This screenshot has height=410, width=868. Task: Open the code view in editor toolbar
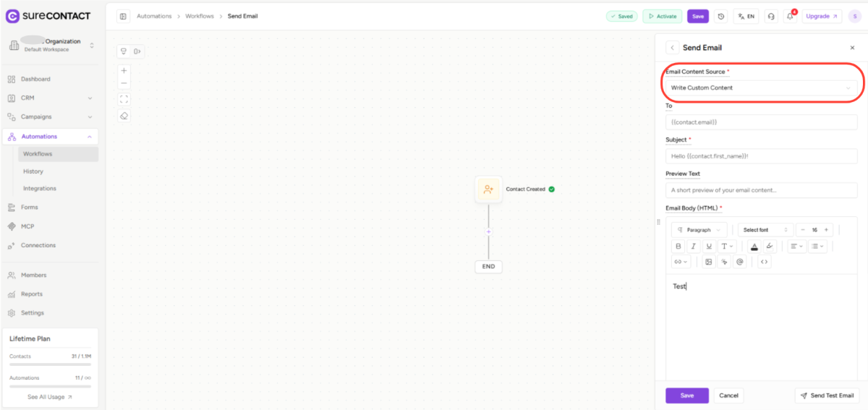tap(764, 262)
